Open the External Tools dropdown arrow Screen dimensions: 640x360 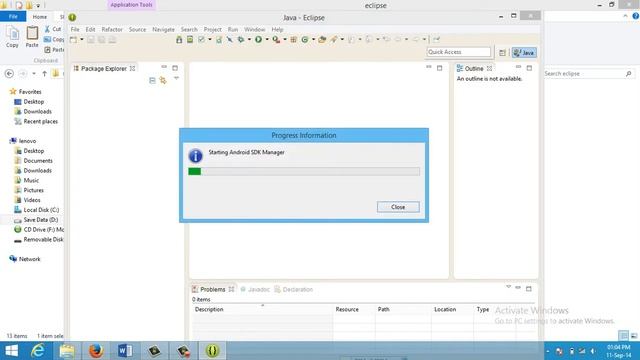pyautogui.click(x=285, y=40)
